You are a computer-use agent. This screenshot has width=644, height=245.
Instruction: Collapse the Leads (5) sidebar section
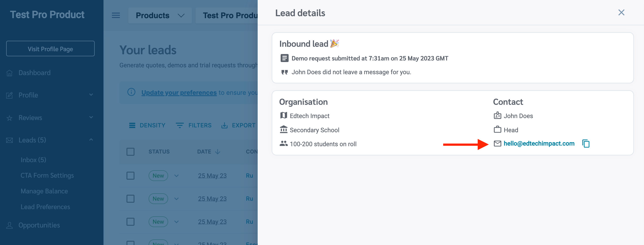coord(91,140)
